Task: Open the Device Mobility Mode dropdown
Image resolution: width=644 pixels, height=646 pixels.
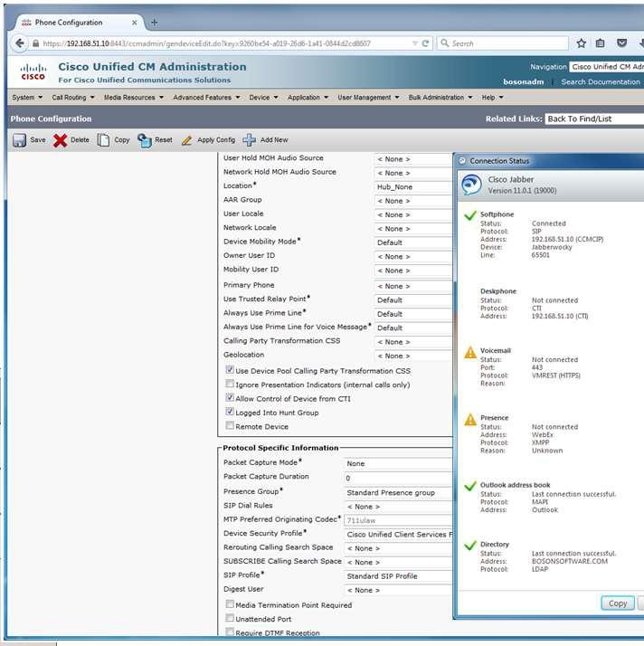Action: 413,242
